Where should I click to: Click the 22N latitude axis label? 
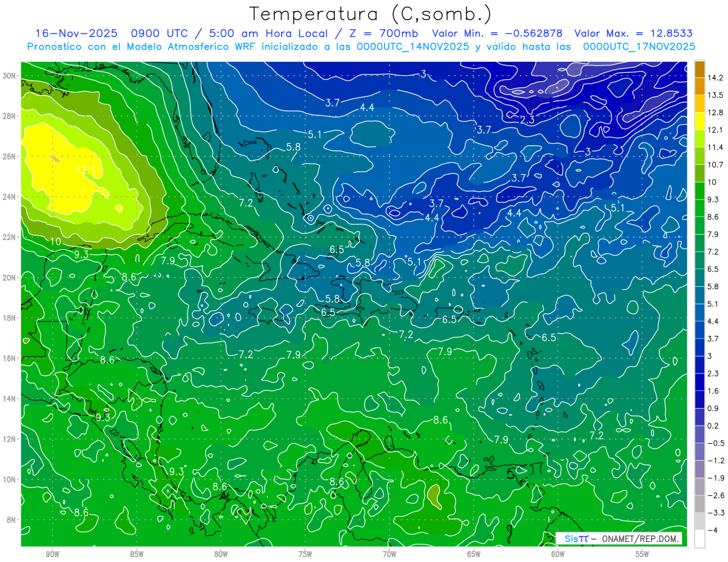10,237
